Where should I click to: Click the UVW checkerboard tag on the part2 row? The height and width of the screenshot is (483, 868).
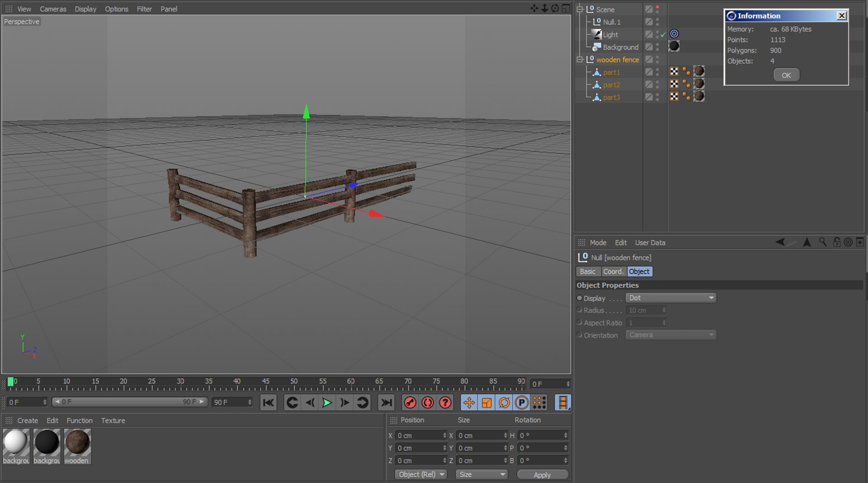click(x=674, y=84)
